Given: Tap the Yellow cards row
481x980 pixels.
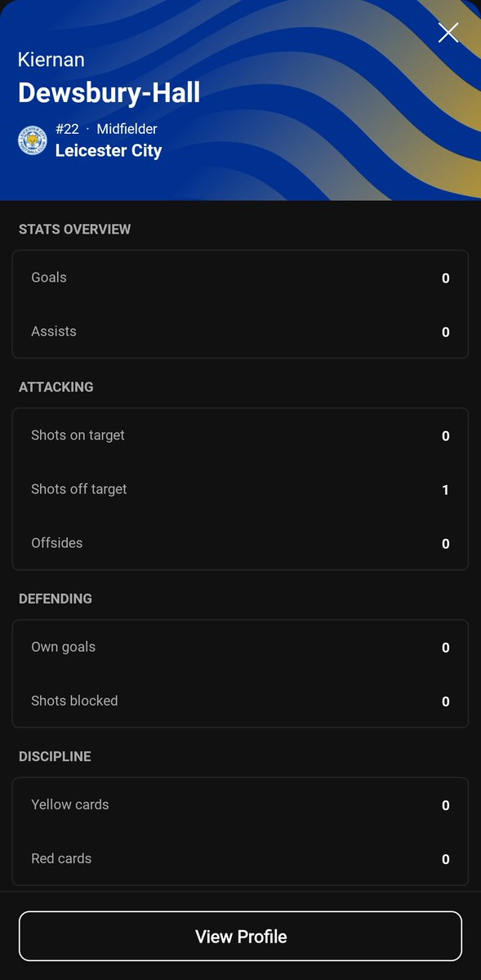Looking at the screenshot, I should coord(240,804).
